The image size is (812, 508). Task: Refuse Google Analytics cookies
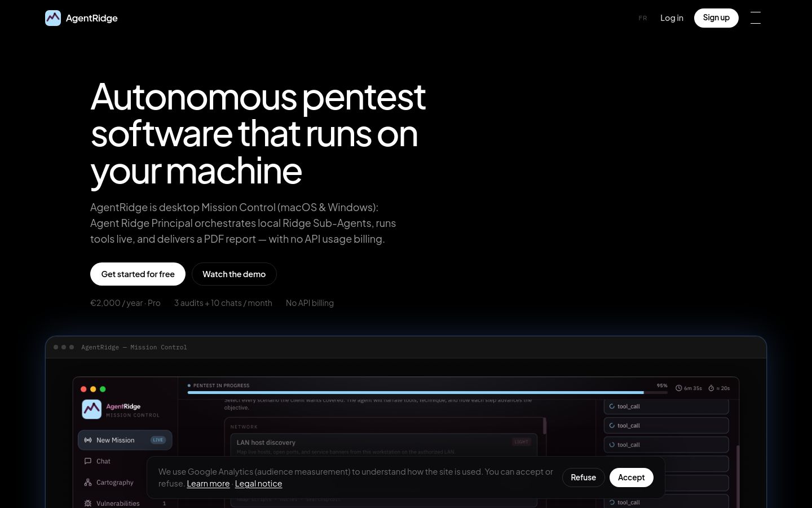(x=583, y=478)
